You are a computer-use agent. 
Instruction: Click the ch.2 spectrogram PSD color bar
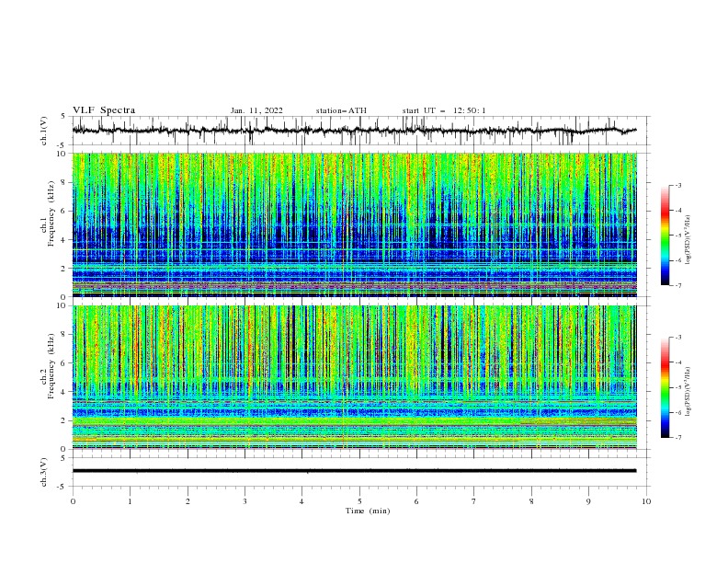[665, 387]
